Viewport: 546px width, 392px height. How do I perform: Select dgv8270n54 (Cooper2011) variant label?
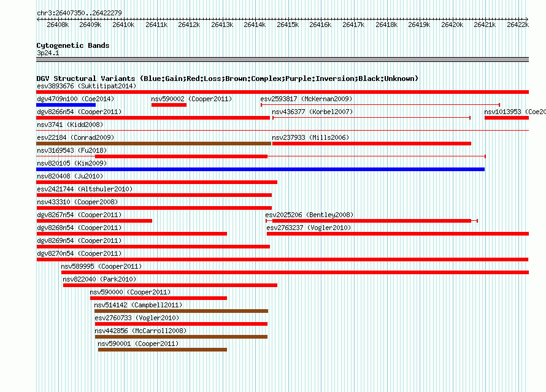[79, 253]
